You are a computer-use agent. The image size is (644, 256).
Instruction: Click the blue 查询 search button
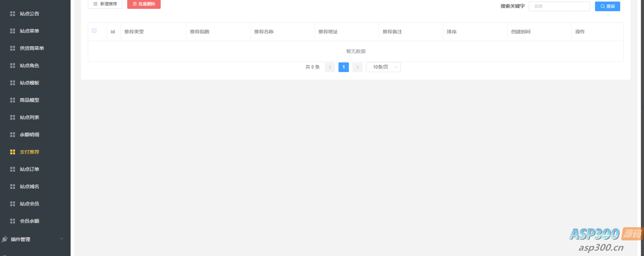pyautogui.click(x=608, y=7)
